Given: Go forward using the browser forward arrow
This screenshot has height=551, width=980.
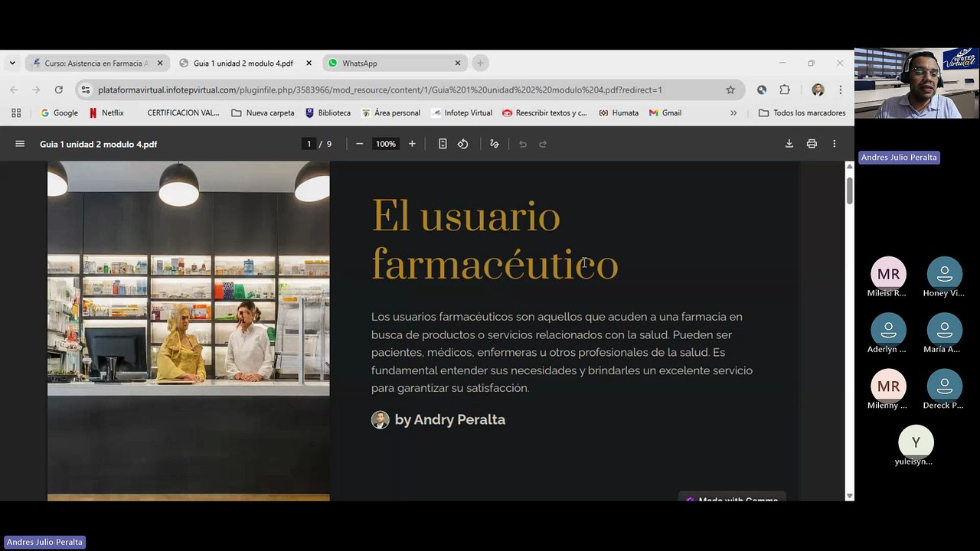Looking at the screenshot, I should [x=36, y=90].
